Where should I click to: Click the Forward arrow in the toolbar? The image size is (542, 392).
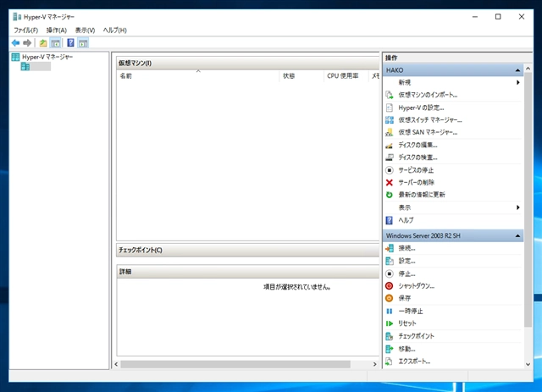27,43
